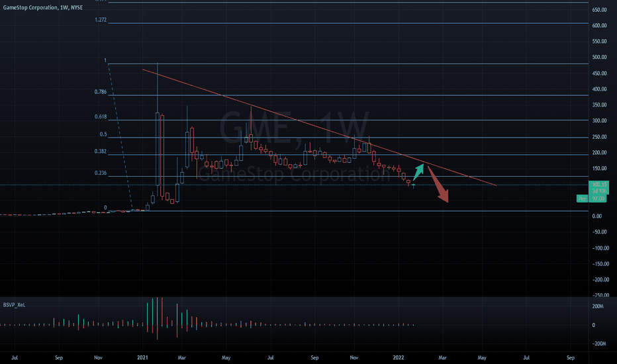This screenshot has width=617, height=364.
Task: Open the BSVP_XeL indicator label
Action: (x=14, y=305)
